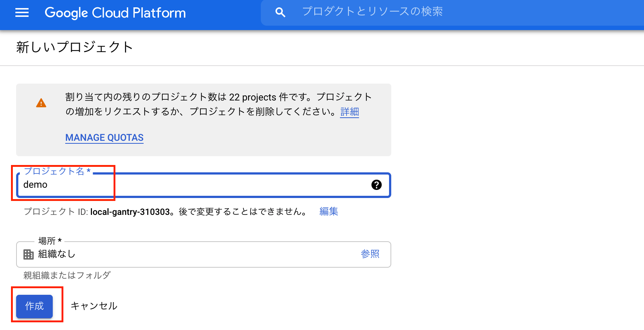Open the 詳細 details link

click(x=349, y=111)
